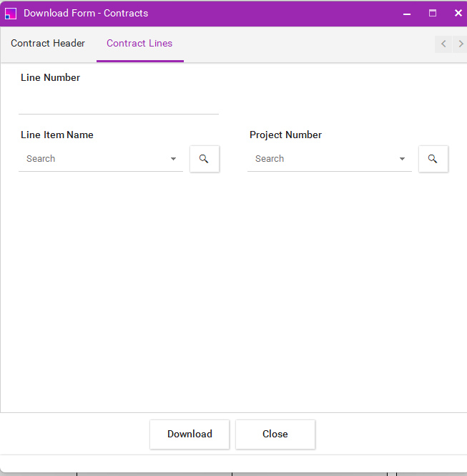This screenshot has width=467, height=476.
Task: Minimize the Download Form window
Action: click(x=407, y=14)
